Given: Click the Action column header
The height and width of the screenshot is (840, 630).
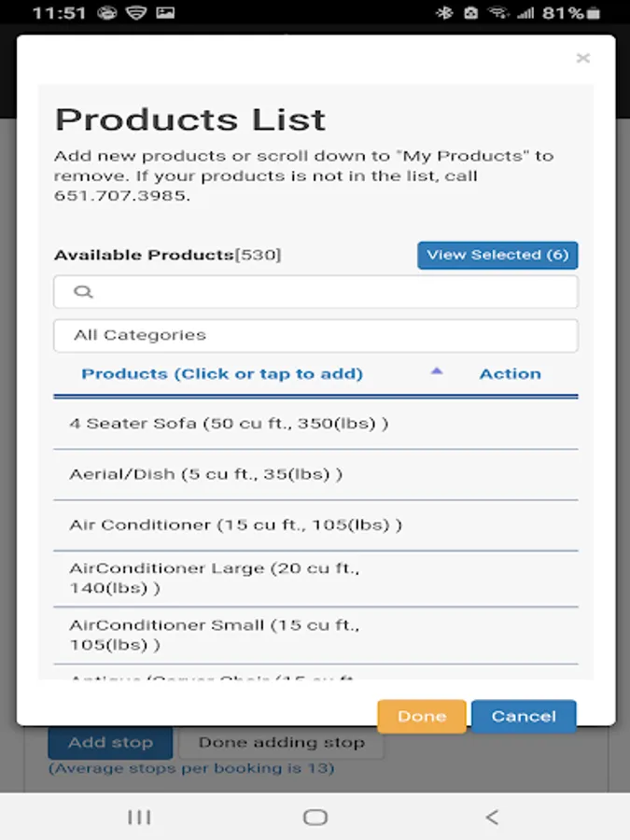Looking at the screenshot, I should tap(510, 374).
